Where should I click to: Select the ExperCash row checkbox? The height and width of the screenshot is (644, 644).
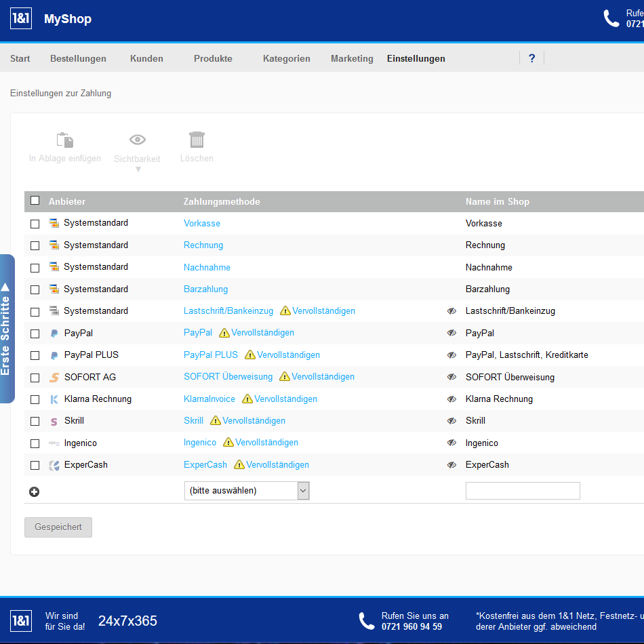(x=35, y=466)
